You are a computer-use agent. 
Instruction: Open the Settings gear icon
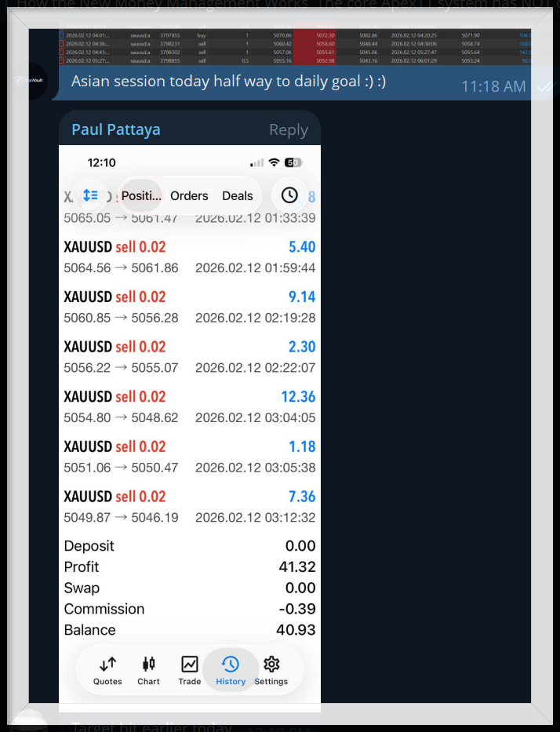[x=271, y=671]
